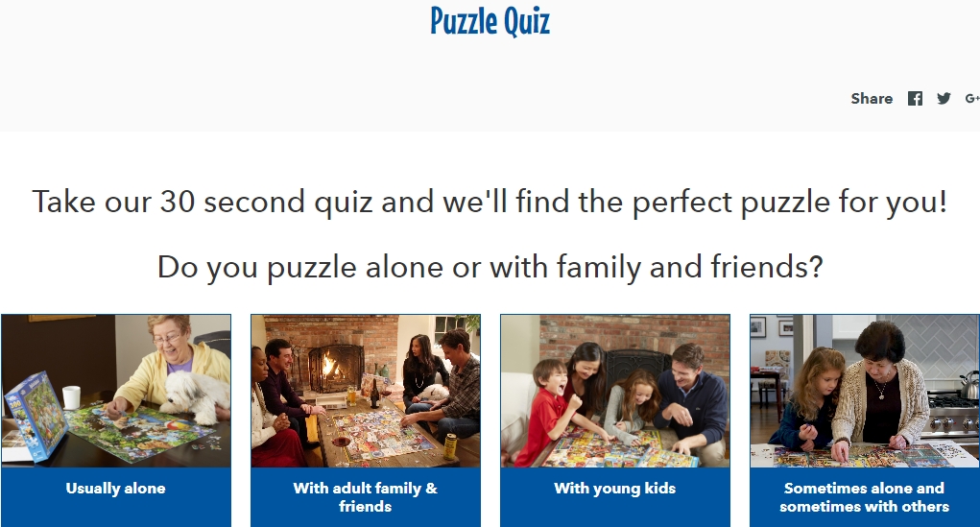
Task: Click photo of grandmother and girl puzzling
Action: 865,391
